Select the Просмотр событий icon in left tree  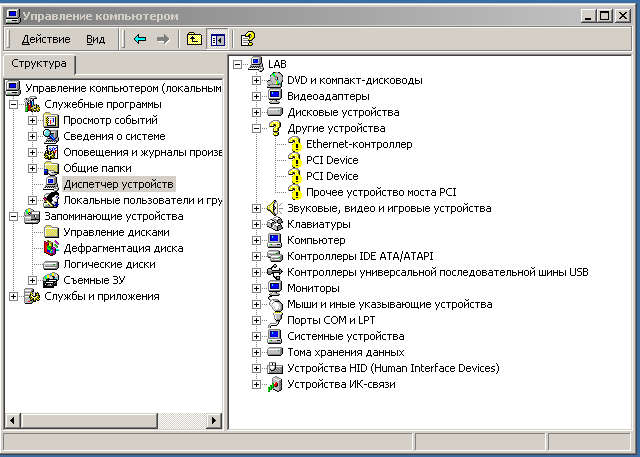52,121
